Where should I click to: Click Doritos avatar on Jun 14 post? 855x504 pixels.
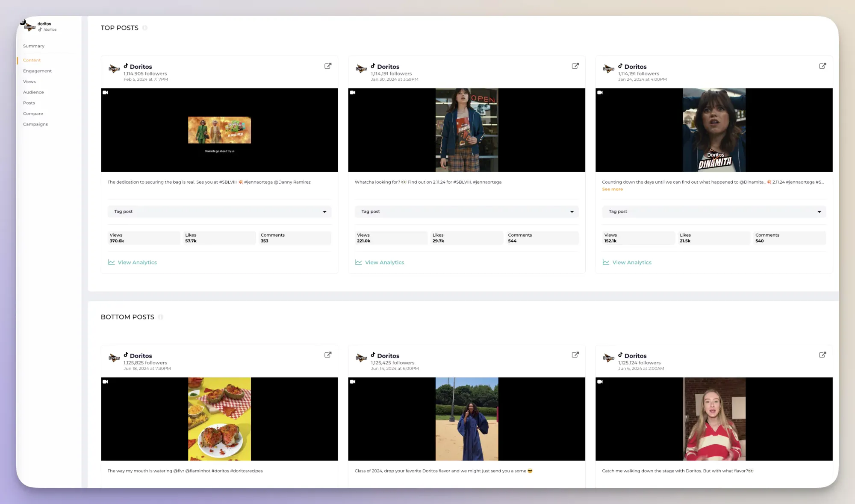click(361, 358)
